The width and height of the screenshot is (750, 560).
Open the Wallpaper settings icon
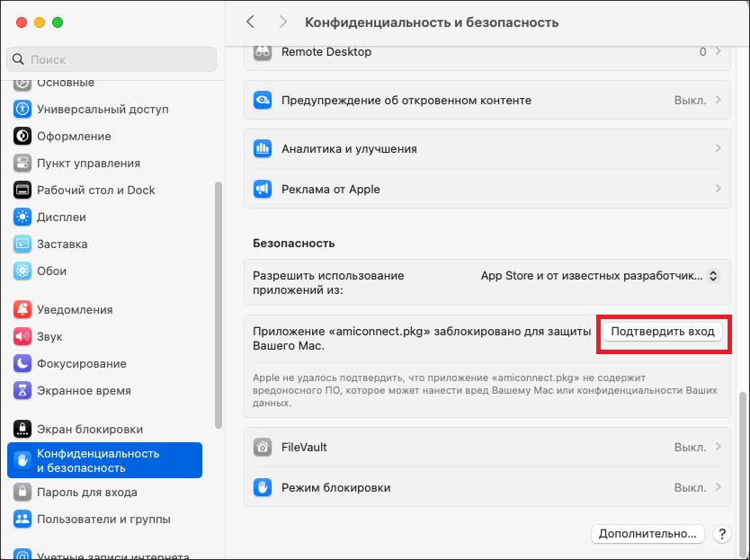click(x=22, y=271)
